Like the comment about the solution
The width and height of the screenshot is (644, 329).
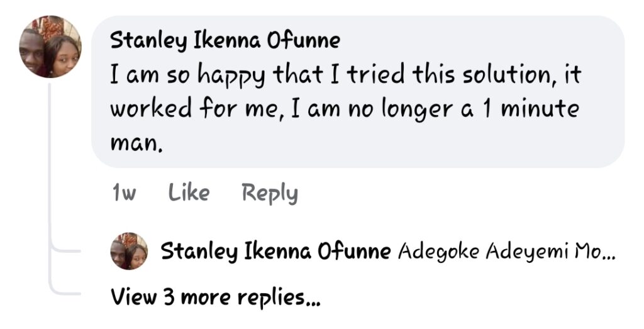tap(189, 193)
